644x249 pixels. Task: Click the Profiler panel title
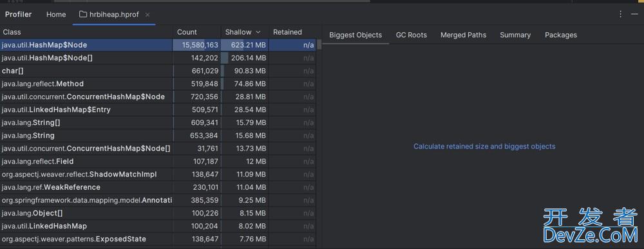click(19, 14)
